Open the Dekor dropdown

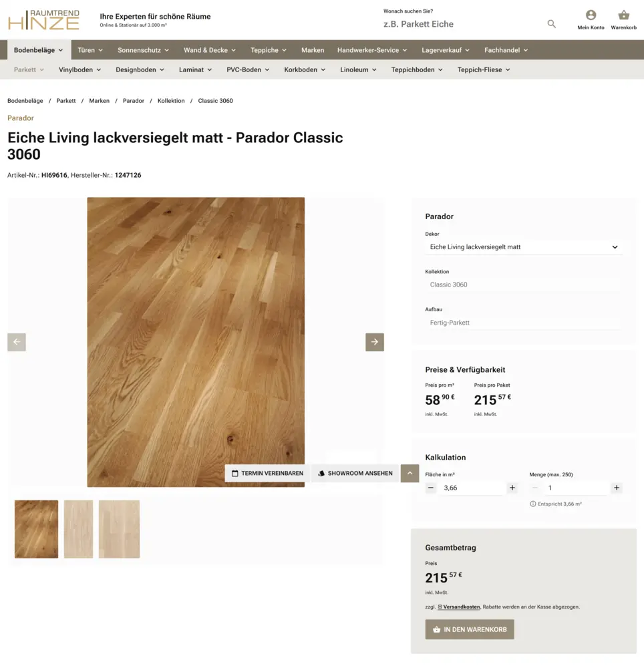(524, 247)
